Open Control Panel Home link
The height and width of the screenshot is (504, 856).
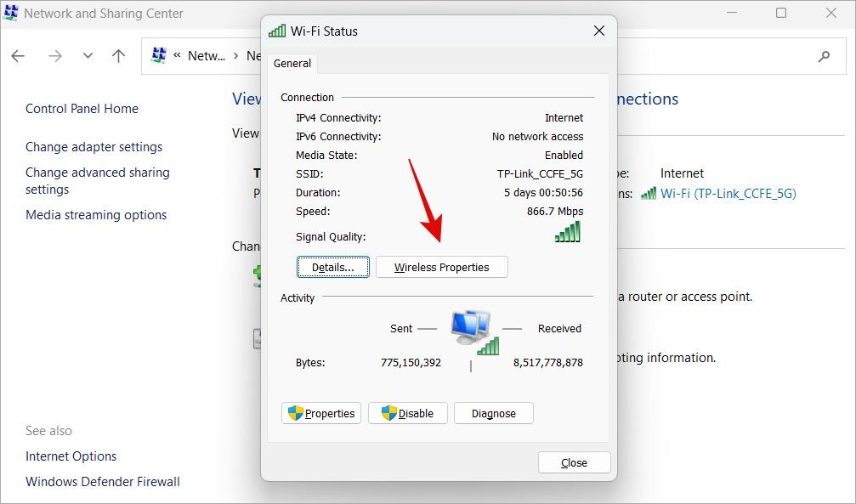(x=82, y=109)
